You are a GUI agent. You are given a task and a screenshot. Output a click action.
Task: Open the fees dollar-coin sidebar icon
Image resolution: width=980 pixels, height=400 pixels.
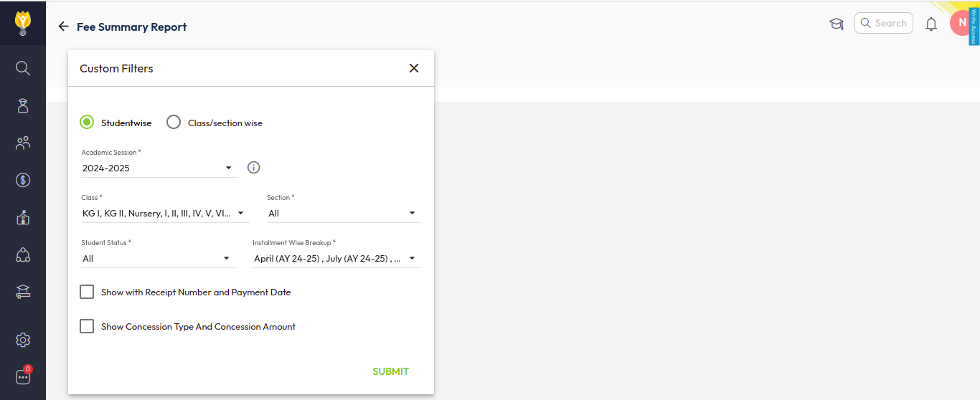(23, 180)
